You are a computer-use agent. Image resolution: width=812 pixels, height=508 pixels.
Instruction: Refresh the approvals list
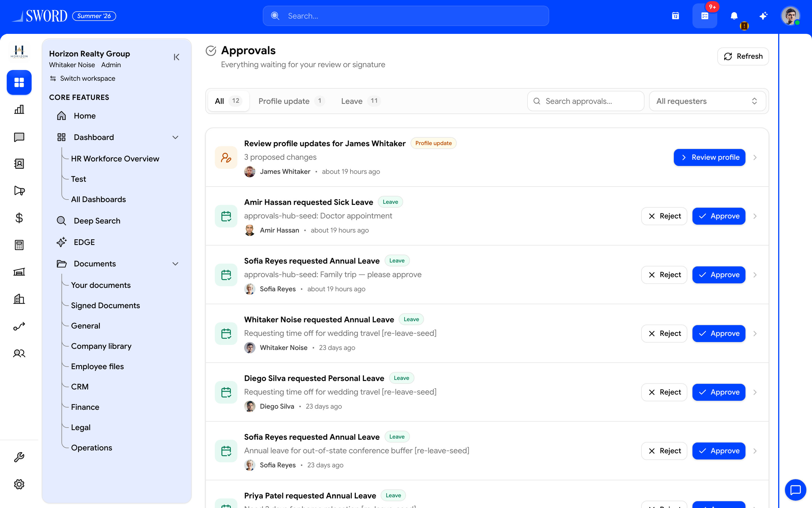pyautogui.click(x=743, y=56)
